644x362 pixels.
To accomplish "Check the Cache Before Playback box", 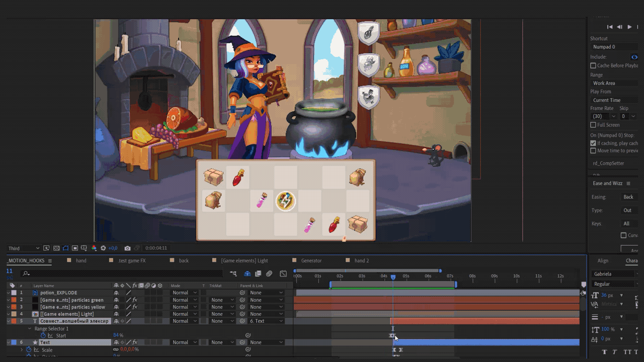I will (x=593, y=66).
